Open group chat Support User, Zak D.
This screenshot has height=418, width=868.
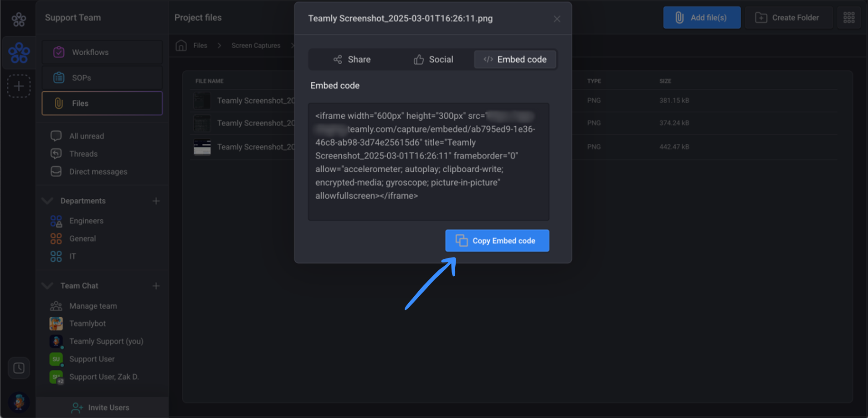(x=104, y=377)
